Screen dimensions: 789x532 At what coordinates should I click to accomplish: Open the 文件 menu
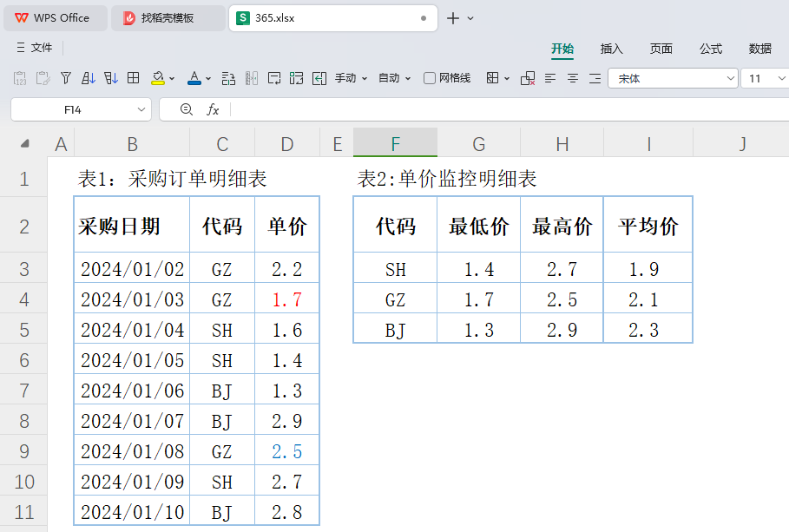[x=34, y=48]
